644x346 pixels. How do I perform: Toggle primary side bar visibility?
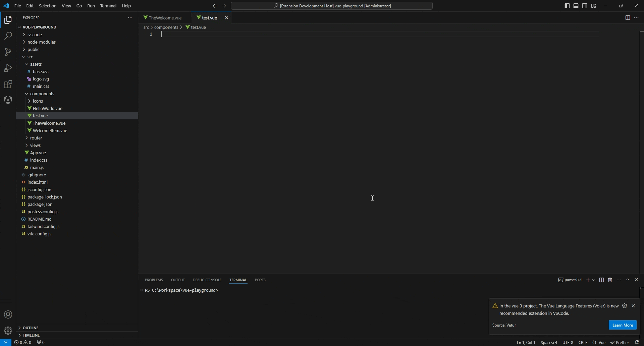[x=567, y=6]
